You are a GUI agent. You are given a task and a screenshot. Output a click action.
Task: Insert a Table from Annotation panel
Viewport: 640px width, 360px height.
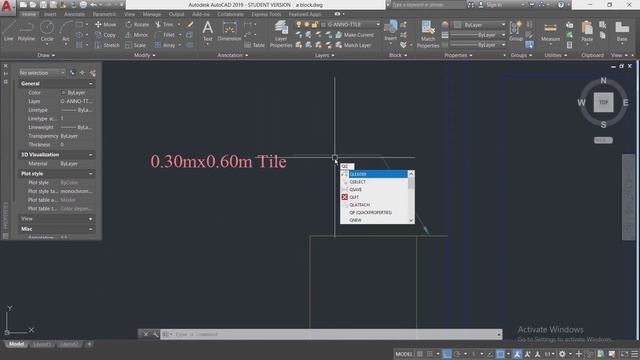click(254, 45)
